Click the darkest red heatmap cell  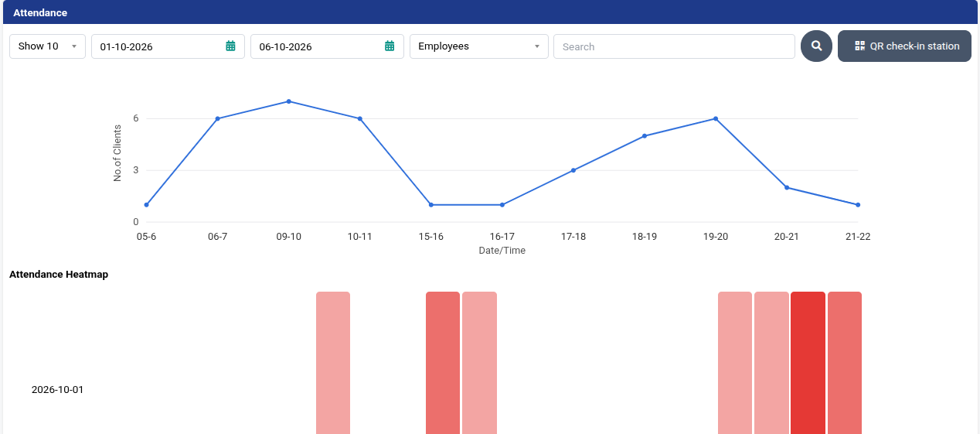point(808,363)
